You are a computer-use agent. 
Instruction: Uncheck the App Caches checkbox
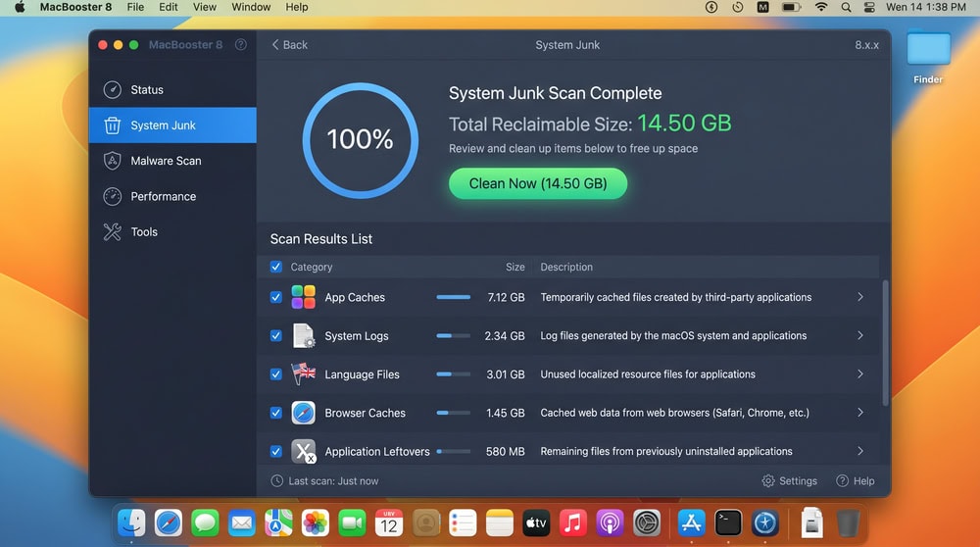click(x=275, y=298)
